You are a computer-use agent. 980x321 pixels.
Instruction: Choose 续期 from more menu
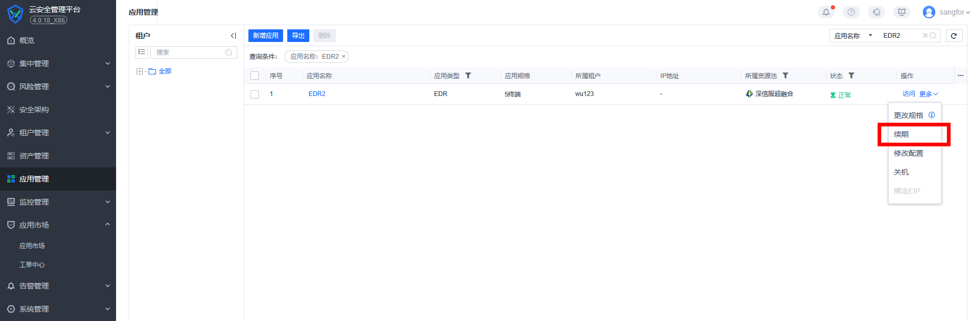click(x=914, y=134)
